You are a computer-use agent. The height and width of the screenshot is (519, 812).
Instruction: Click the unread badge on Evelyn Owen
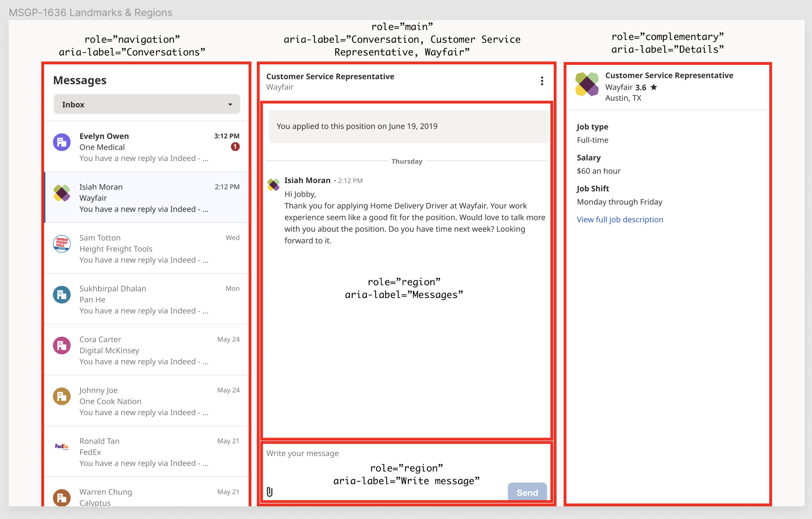coord(235,147)
